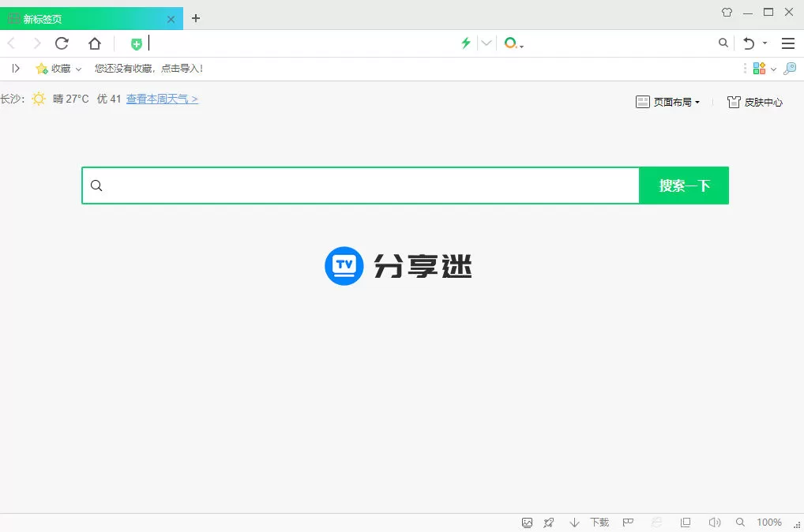The width and height of the screenshot is (804, 532).
Task: Go to the browser home page
Action: click(95, 43)
